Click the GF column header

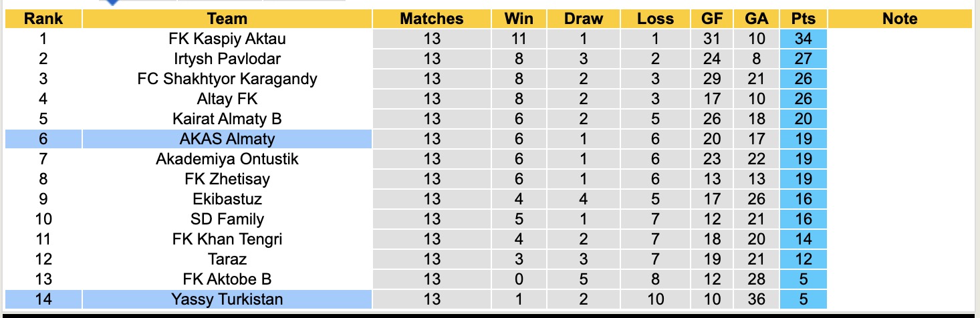(x=712, y=19)
